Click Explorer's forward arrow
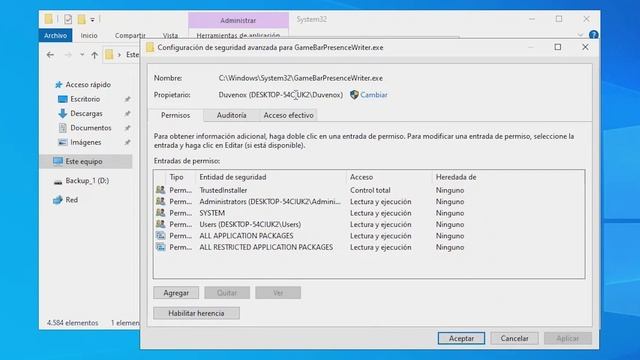640x360 pixels. coord(68,55)
